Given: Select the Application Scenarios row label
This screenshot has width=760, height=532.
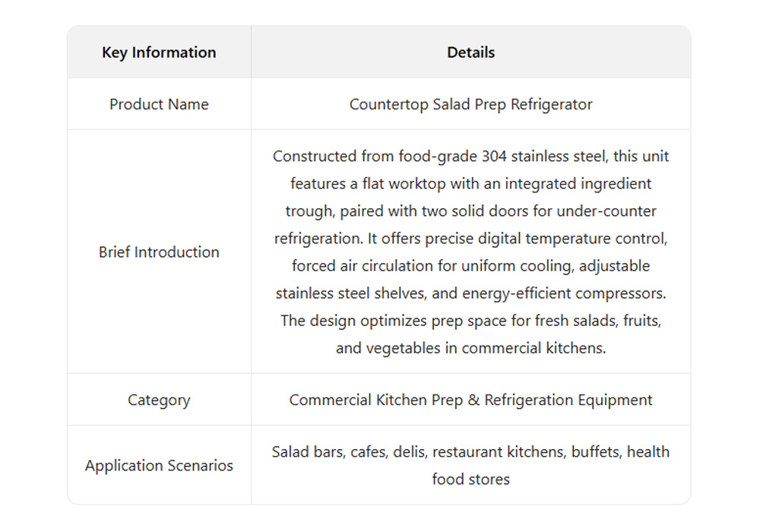Looking at the screenshot, I should (x=159, y=466).
